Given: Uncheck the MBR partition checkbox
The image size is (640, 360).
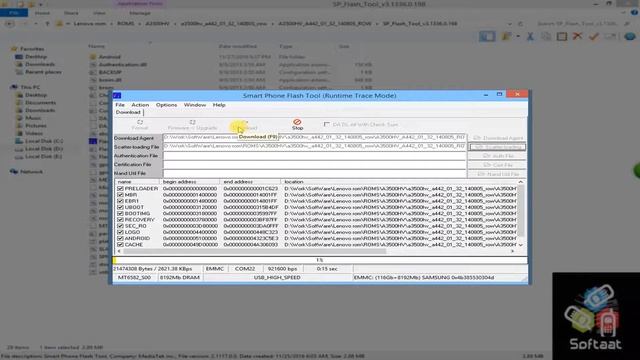Looking at the screenshot, I should 120,195.
